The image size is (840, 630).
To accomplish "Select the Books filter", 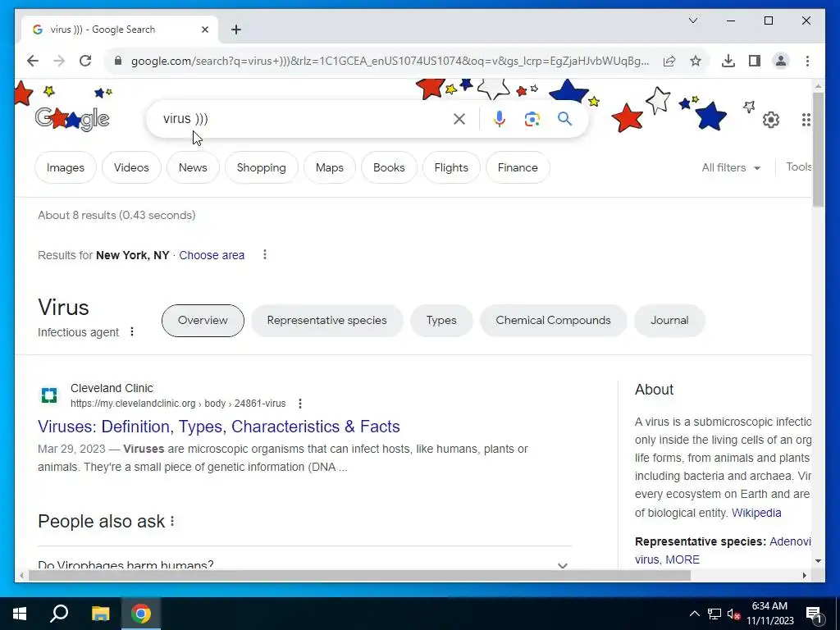I will [x=389, y=167].
